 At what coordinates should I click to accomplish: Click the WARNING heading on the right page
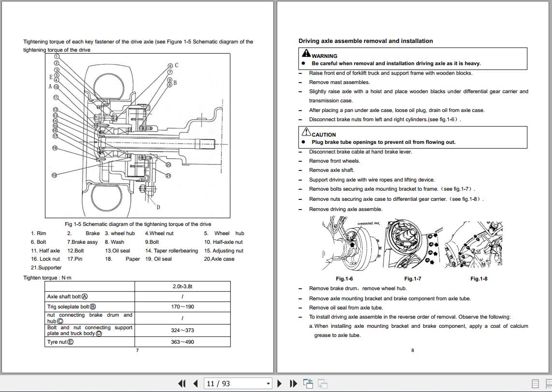pos(325,56)
